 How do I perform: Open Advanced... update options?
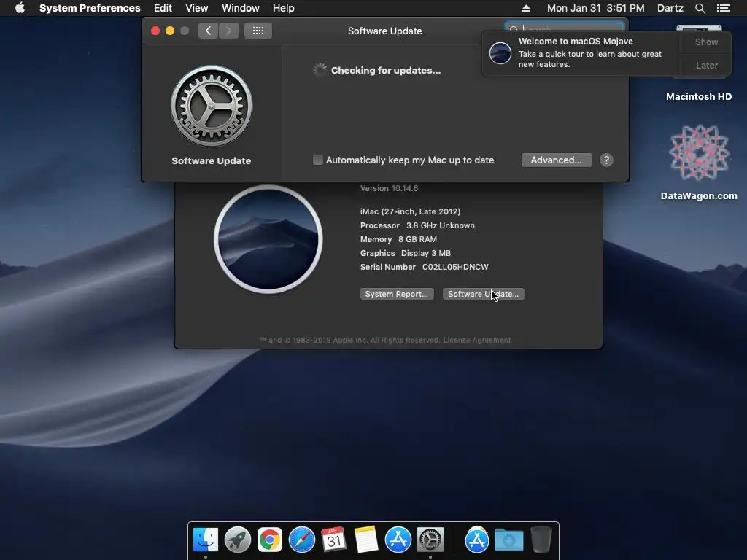coord(557,160)
